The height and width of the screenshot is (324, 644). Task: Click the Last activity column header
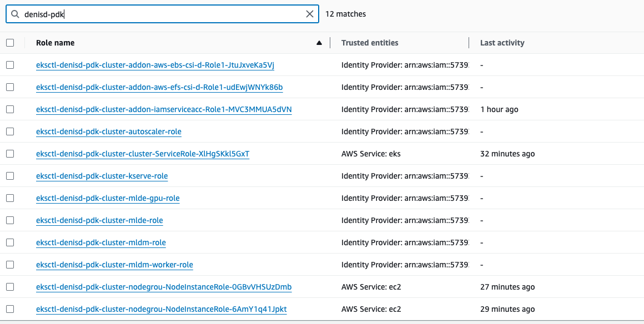(x=502, y=43)
